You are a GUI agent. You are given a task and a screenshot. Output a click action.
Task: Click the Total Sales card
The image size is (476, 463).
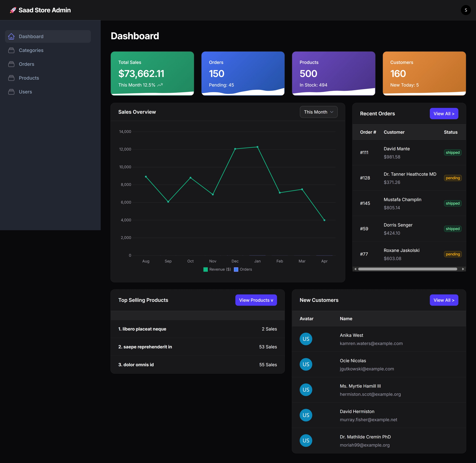click(152, 73)
